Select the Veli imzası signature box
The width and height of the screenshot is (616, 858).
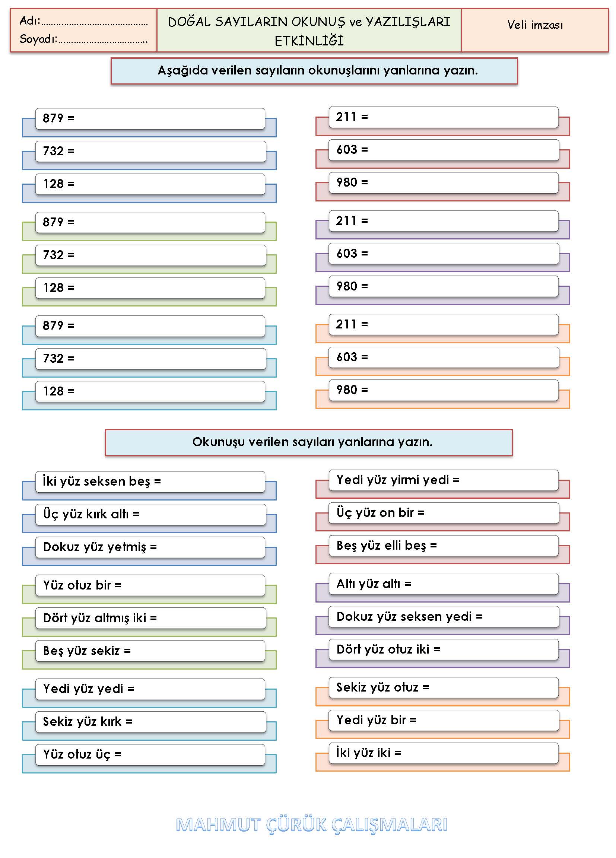(x=535, y=30)
